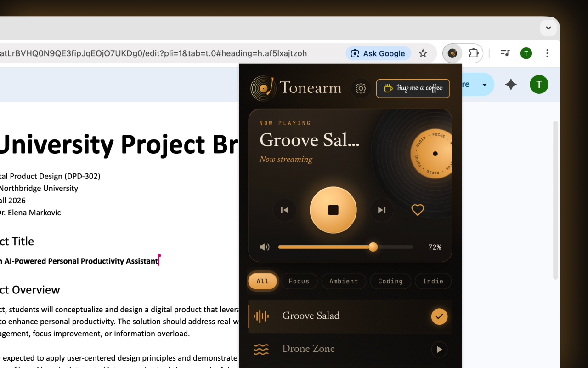Collapse the browser view with top-right chevron
This screenshot has height=368, width=588.
(x=548, y=28)
